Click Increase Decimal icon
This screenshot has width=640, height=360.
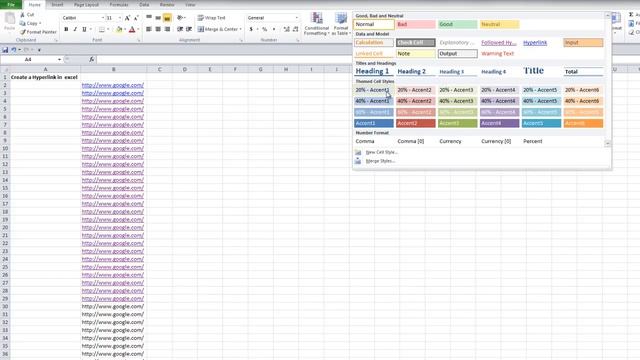click(x=287, y=29)
